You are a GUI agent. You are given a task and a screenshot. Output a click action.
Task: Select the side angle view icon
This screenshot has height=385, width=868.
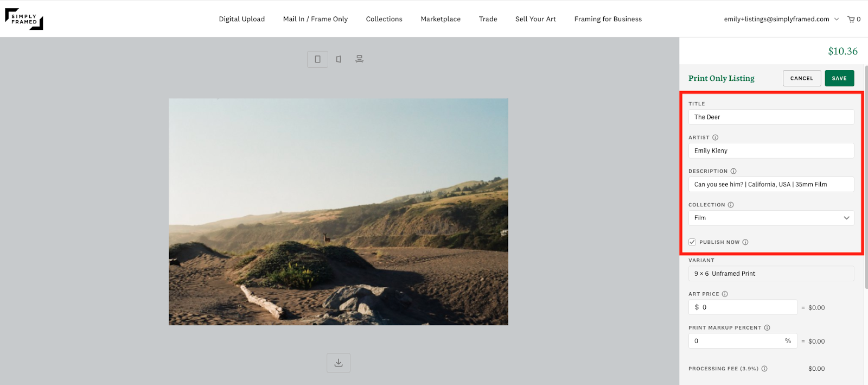tap(339, 59)
